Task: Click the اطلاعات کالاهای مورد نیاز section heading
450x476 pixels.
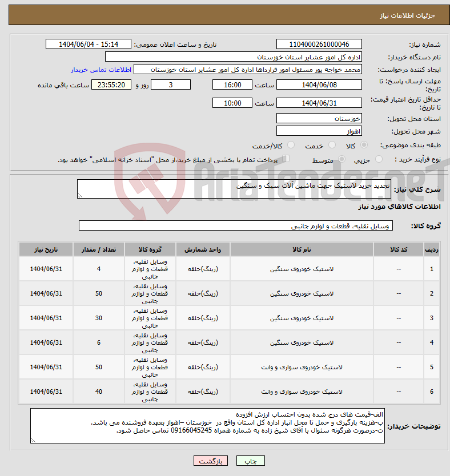Action: tap(399, 207)
